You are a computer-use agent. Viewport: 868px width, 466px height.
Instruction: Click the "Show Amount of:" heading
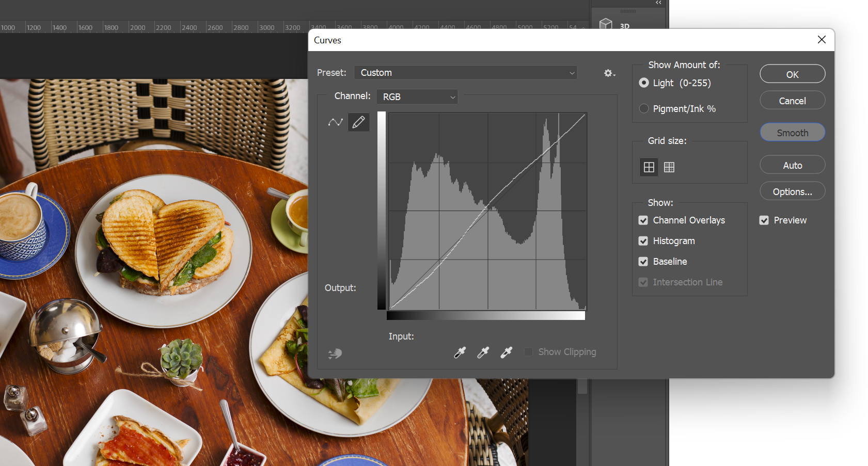pos(684,65)
